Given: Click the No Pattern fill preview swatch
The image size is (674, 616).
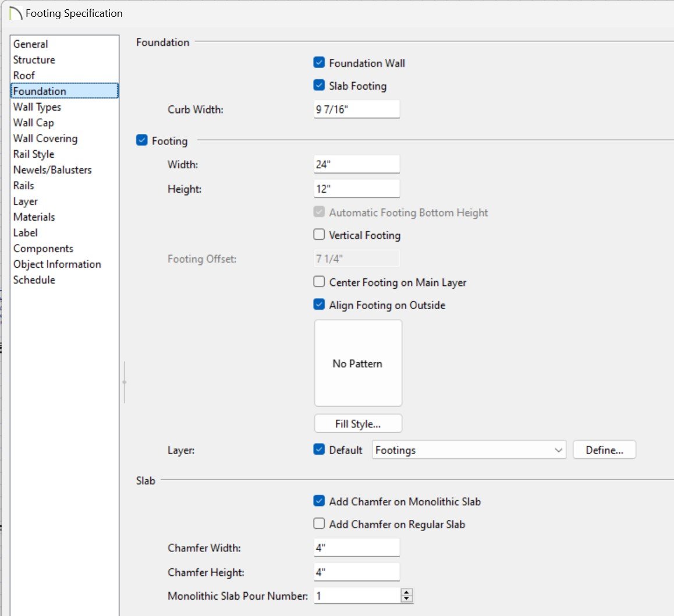Looking at the screenshot, I should click(358, 363).
